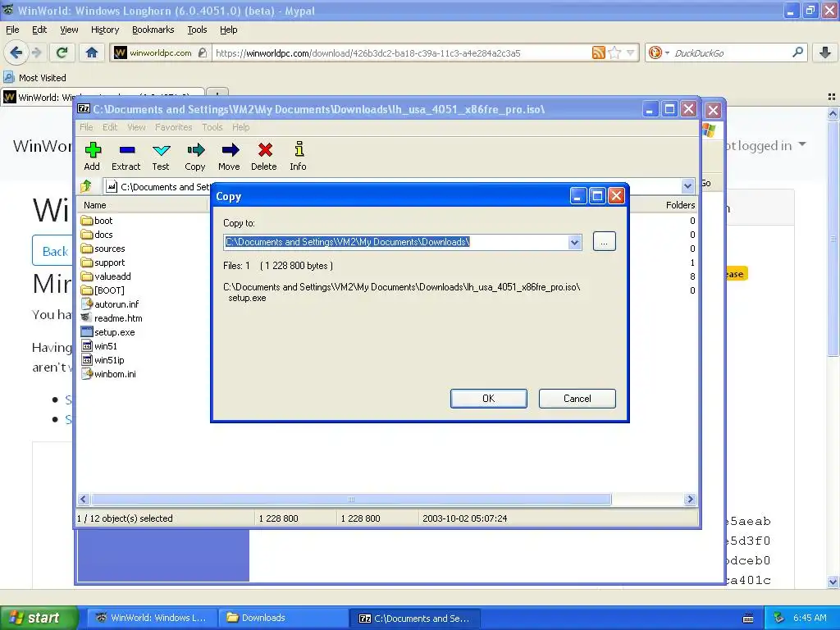Viewport: 840px width, 630px height.
Task: Click the browser page scrollbar down arrow
Action: coord(833,582)
